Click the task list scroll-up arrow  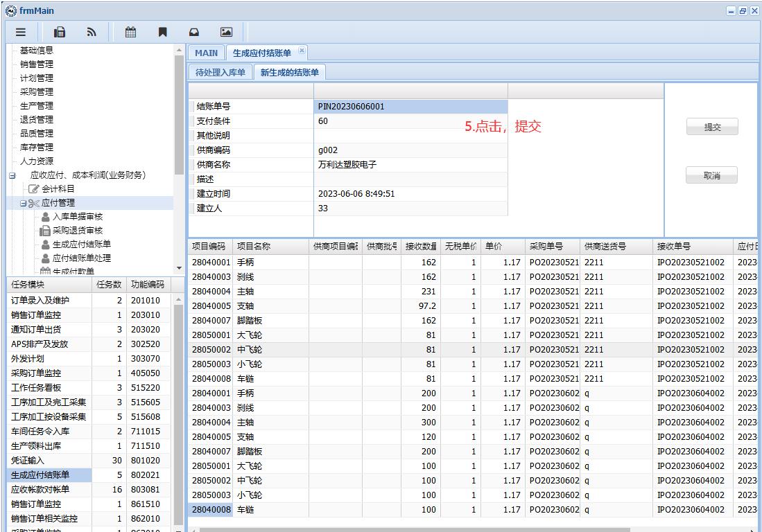(x=179, y=299)
